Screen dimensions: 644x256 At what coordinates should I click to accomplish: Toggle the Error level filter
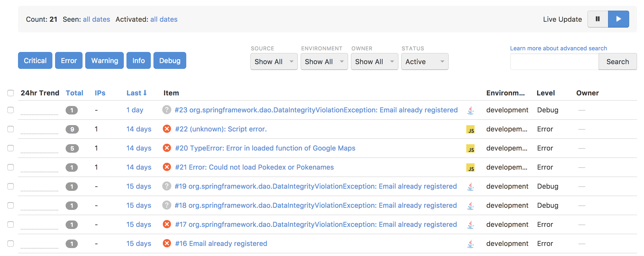(x=69, y=60)
